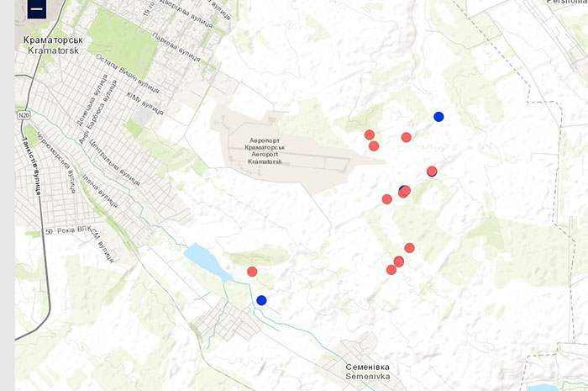Click the red marker nearest the blue lake
Screen dimensions: 588x391
point(252,272)
